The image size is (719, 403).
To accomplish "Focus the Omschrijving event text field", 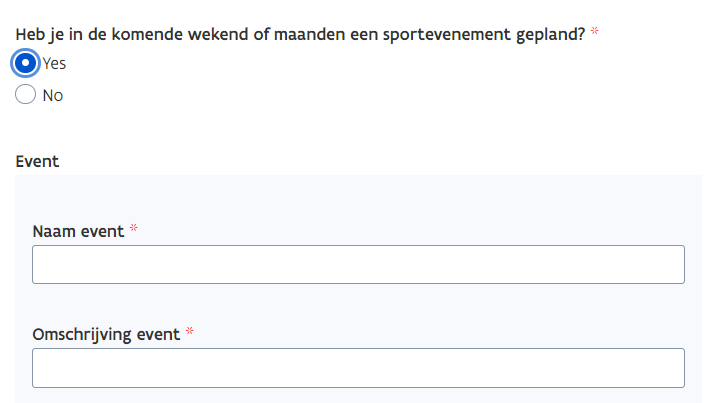I will (x=358, y=368).
